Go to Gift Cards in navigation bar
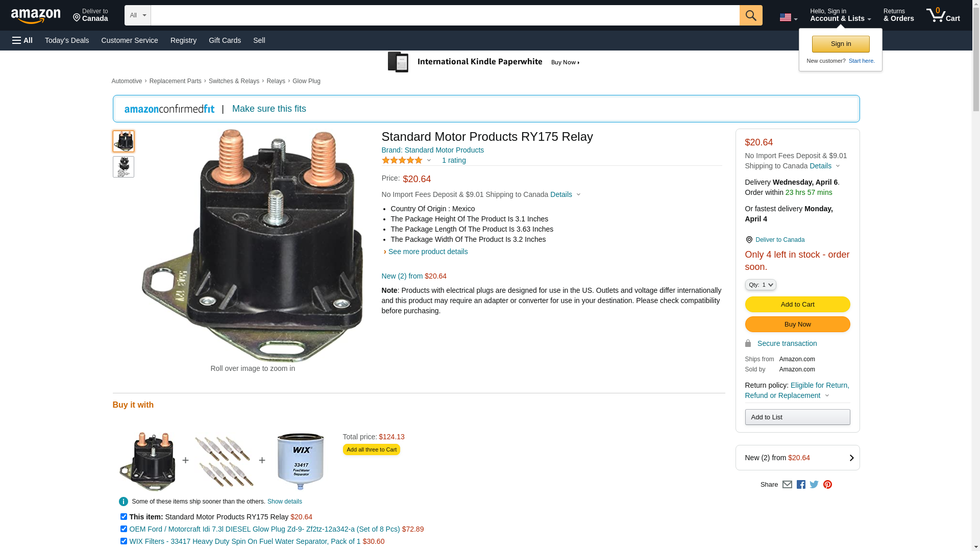This screenshot has height=551, width=980. [225, 40]
